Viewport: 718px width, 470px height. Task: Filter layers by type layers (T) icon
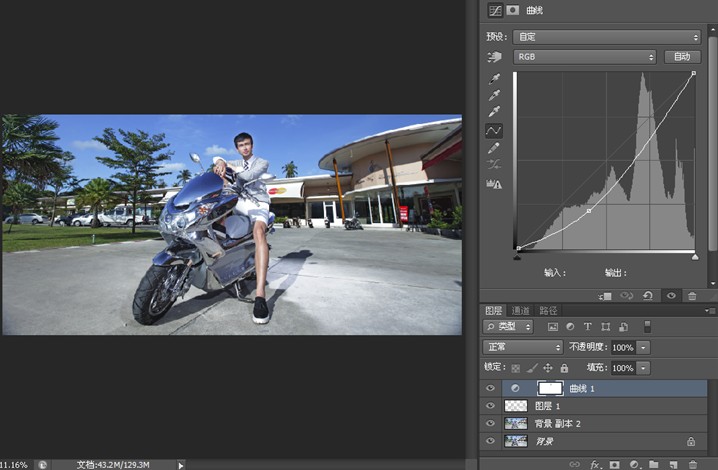point(587,327)
